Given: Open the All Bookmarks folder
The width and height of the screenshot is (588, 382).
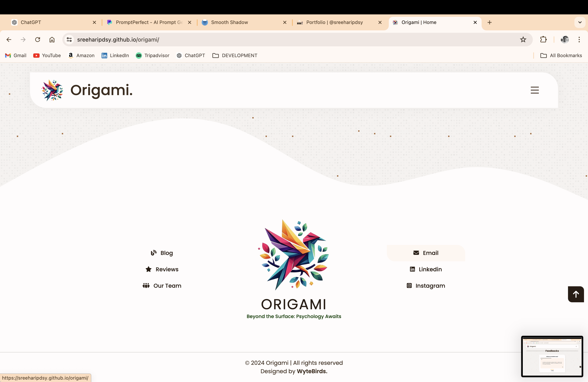Looking at the screenshot, I should click(x=561, y=56).
